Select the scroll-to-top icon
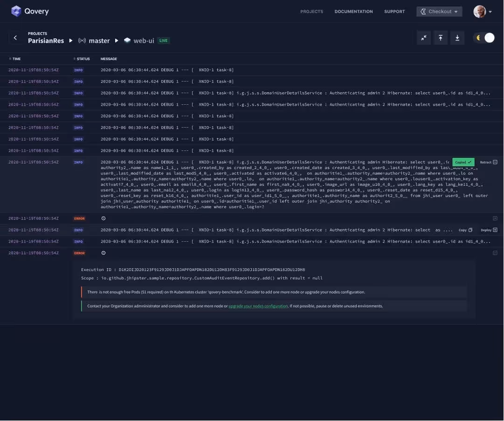504x421 pixels. click(x=441, y=38)
